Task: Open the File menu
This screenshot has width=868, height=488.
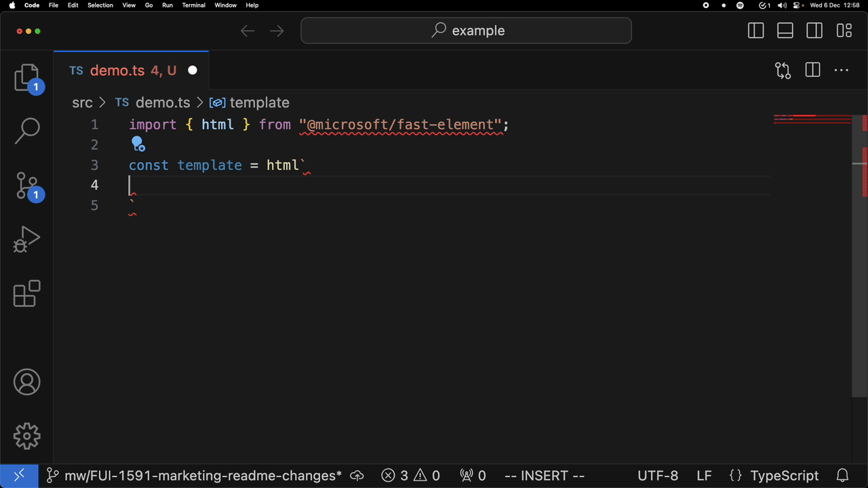Action: click(x=54, y=5)
